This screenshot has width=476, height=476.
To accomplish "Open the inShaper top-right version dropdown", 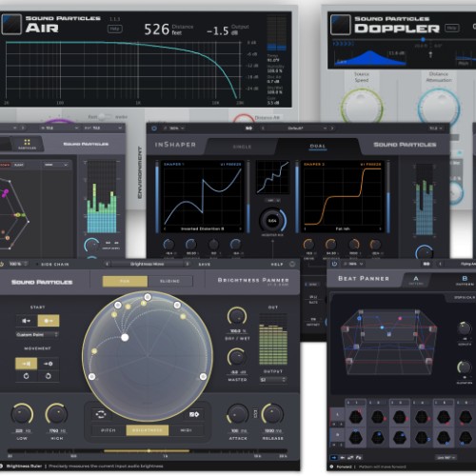I will point(435,129).
